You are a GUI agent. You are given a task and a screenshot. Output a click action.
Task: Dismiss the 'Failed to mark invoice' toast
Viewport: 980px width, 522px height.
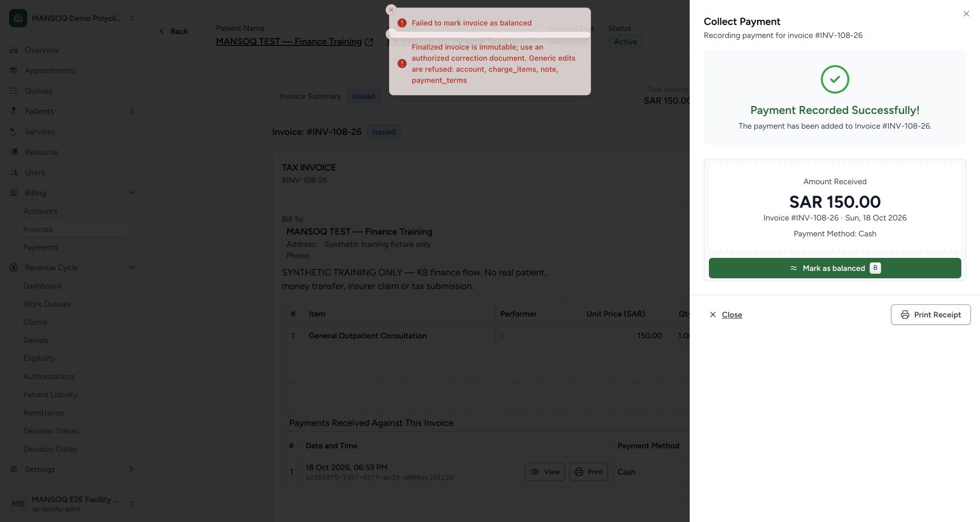point(391,10)
